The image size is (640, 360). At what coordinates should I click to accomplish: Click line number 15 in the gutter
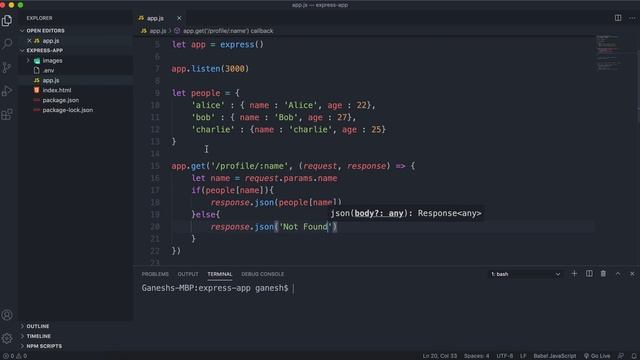pos(155,166)
